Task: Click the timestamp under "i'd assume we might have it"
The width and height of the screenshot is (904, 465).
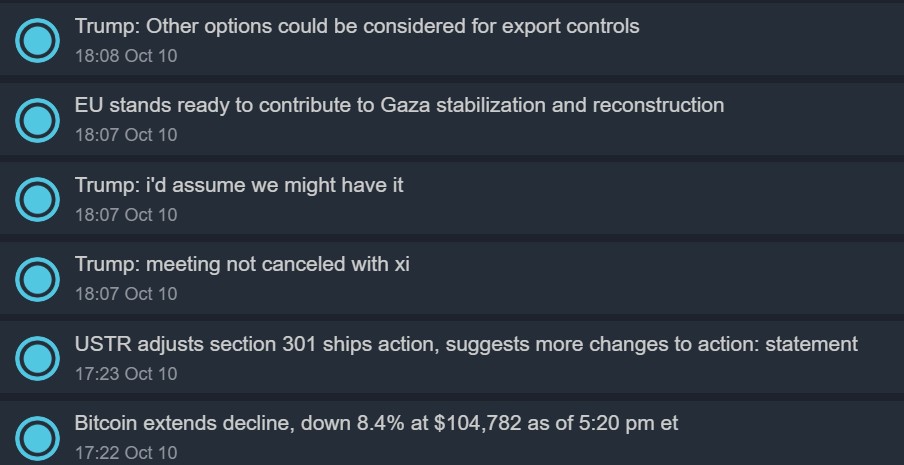Action: [126, 215]
